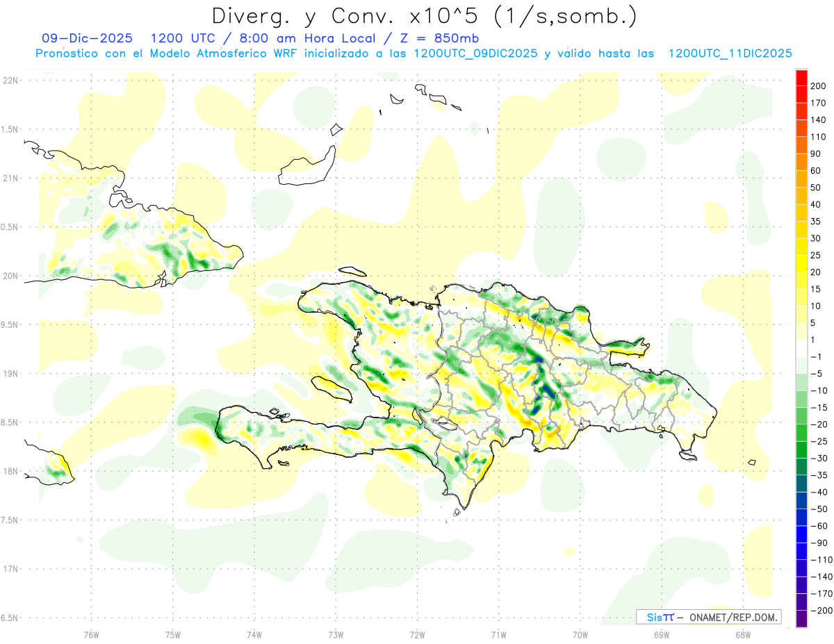
Task: Click the color bar value '25'
Action: 817,256
